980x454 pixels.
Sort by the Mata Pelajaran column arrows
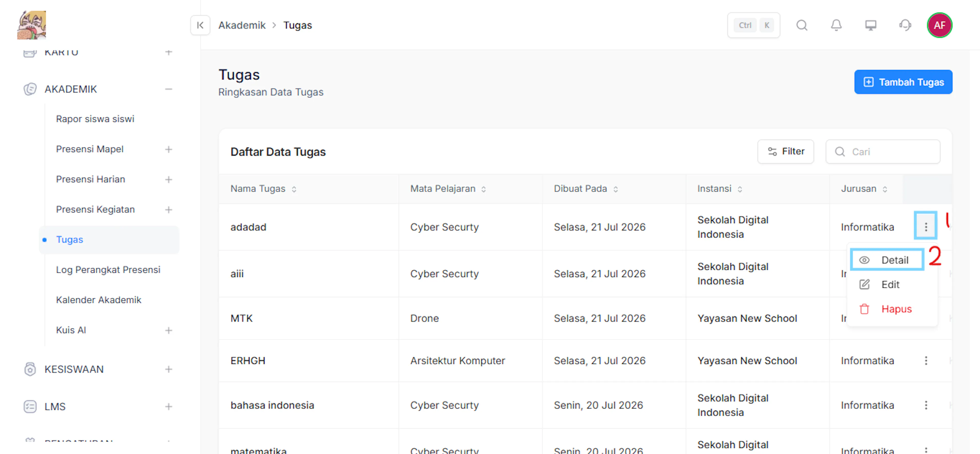point(484,189)
